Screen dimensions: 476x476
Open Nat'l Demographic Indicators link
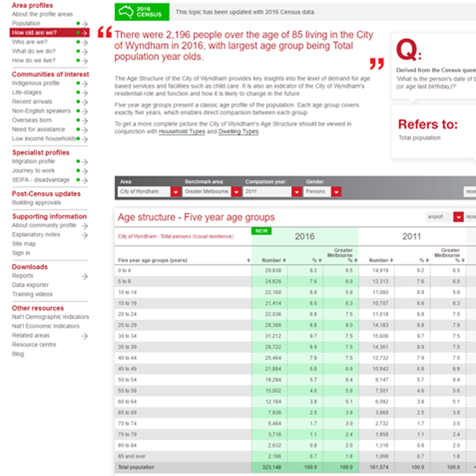click(50, 317)
